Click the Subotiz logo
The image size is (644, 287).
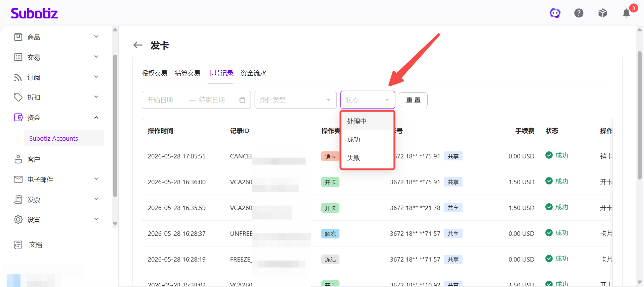click(34, 13)
